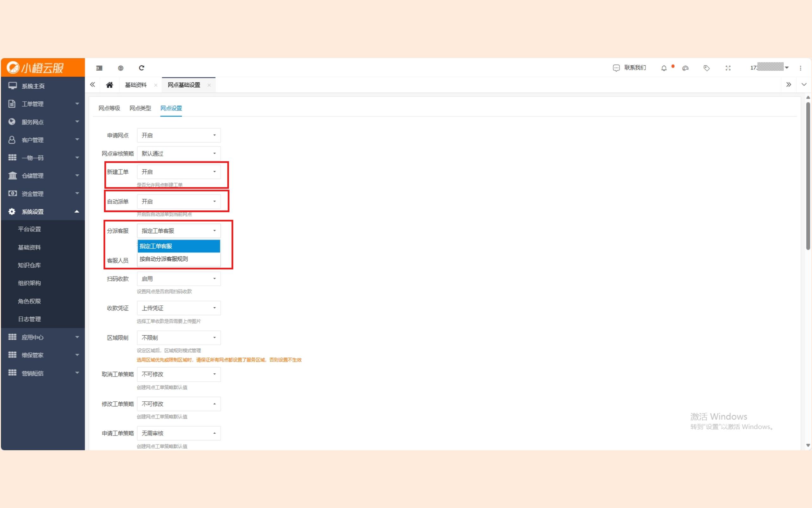Open the vertical three-dot more menu
This screenshot has width=812, height=508.
[x=801, y=68]
